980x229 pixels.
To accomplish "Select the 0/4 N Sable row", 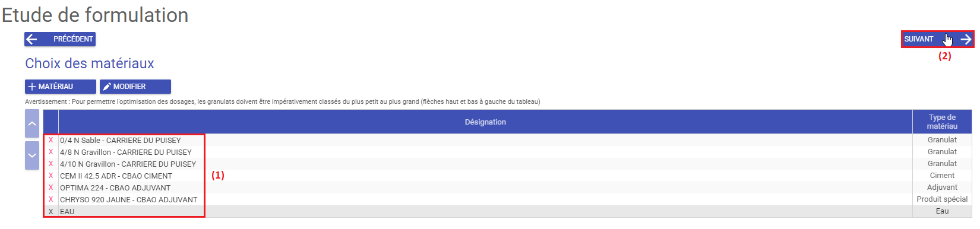I will coord(507,140).
